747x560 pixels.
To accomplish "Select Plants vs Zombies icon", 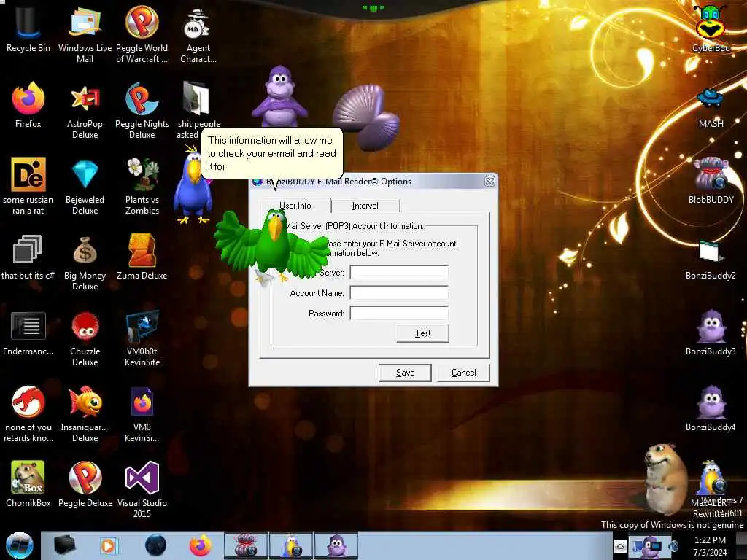I will [142, 186].
